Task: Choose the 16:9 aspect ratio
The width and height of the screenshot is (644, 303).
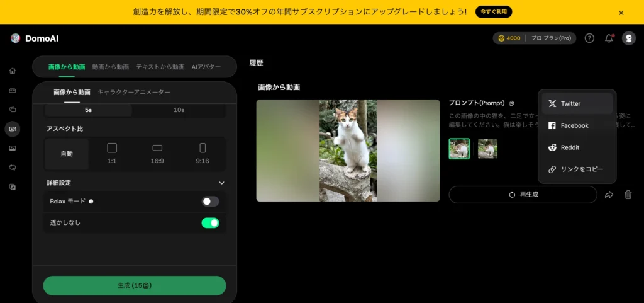Action: 157,154
